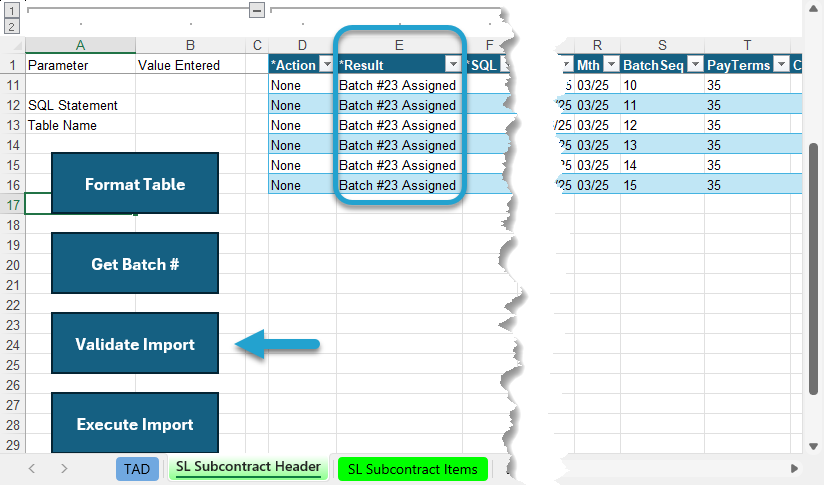
Task: Open the PayTerms column filter dropdown
Action: pos(781,65)
